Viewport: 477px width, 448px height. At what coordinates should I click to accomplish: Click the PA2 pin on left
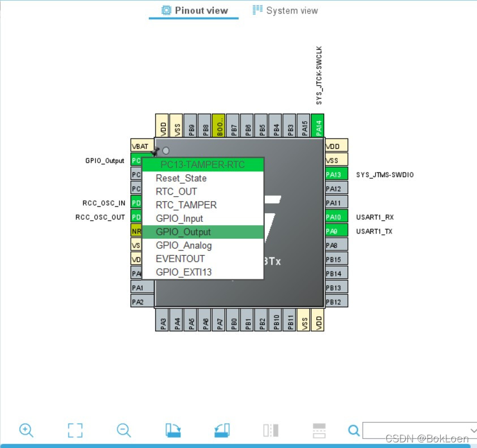[142, 301]
